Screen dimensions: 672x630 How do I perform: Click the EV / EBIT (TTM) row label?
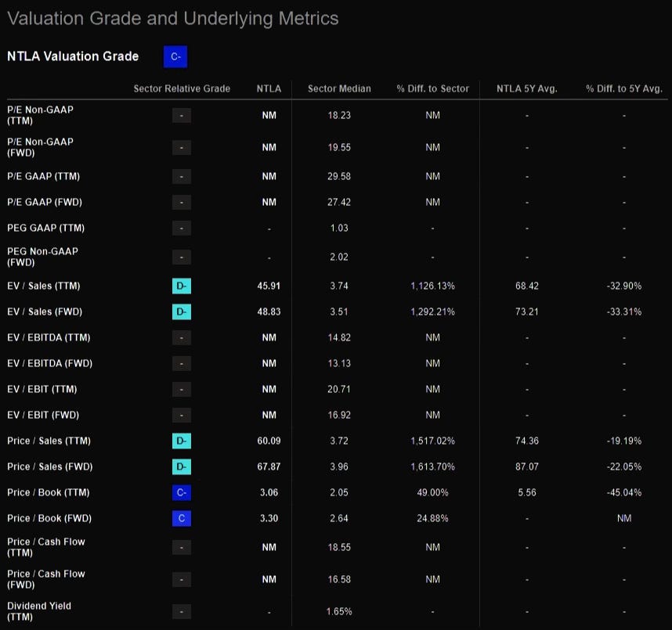click(42, 389)
